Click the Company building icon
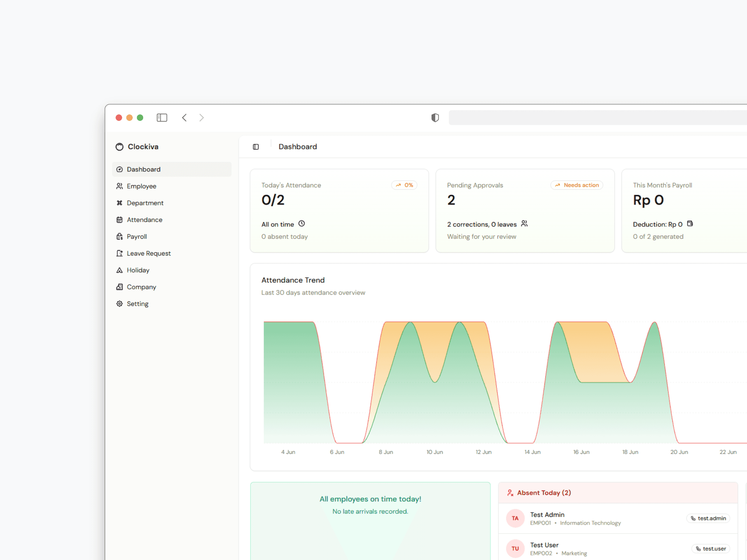Viewport: 747px width, 560px height. coord(119,287)
